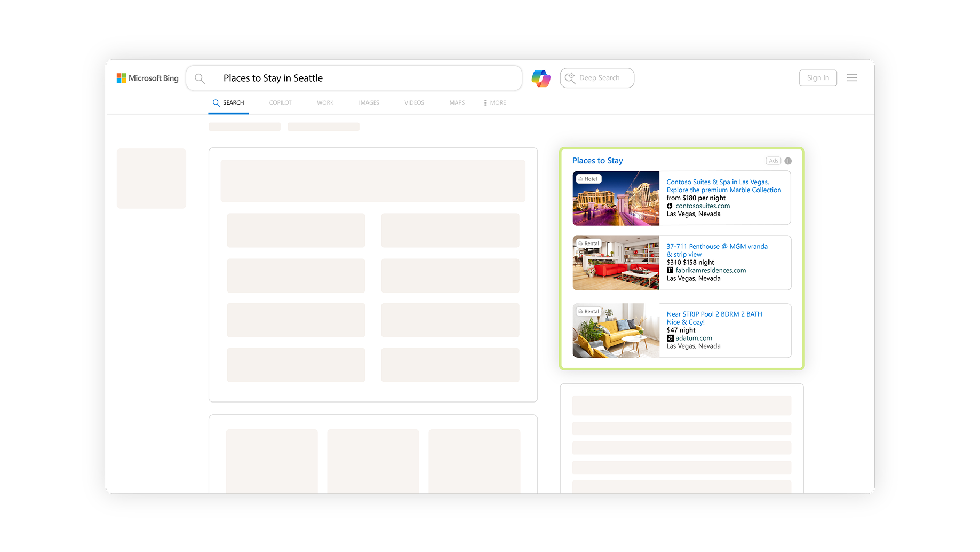
Task: Click the adatum.com favicon icon
Action: (670, 338)
